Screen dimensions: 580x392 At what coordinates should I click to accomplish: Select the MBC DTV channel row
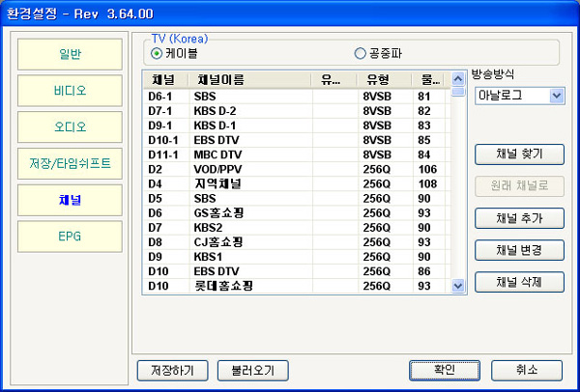(x=297, y=154)
